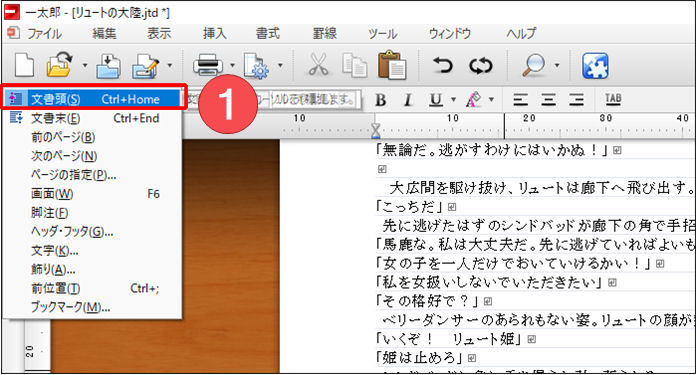This screenshot has width=697, height=375.
Task: Open the ウィンドウ menu
Action: point(449,34)
